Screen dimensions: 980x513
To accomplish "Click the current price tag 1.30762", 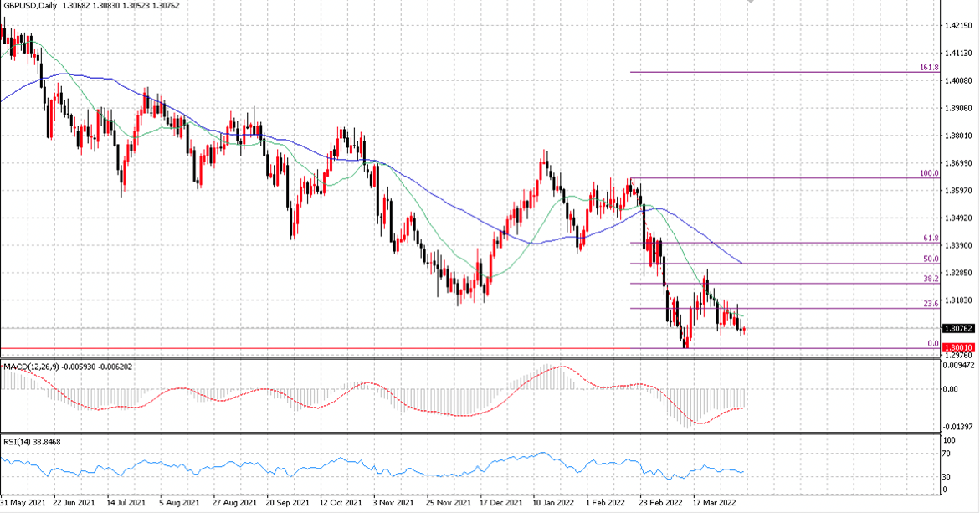I will click(x=958, y=328).
